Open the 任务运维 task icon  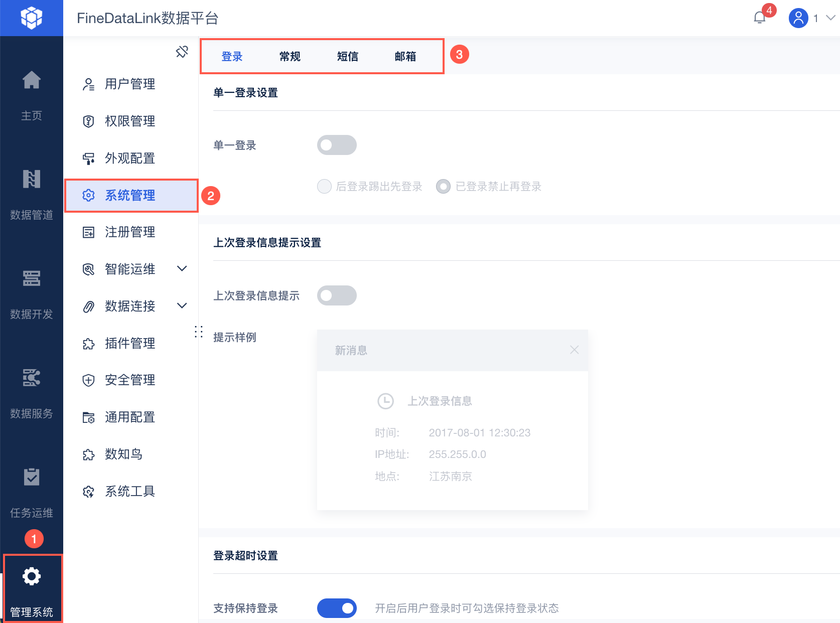click(x=32, y=477)
